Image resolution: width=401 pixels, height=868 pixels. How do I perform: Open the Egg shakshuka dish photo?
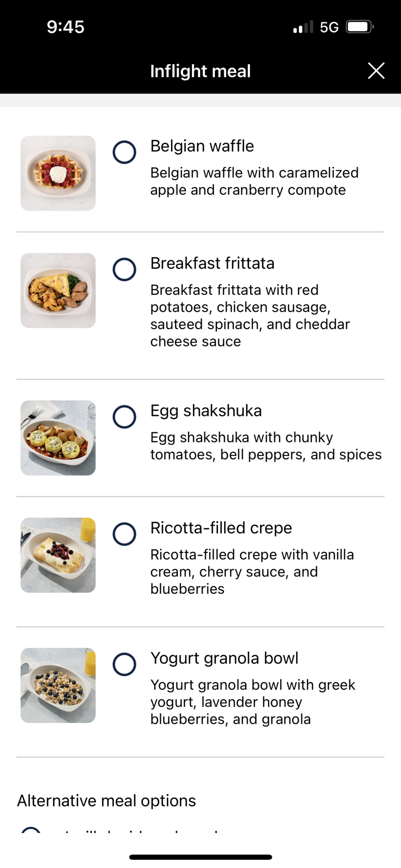coord(58,438)
